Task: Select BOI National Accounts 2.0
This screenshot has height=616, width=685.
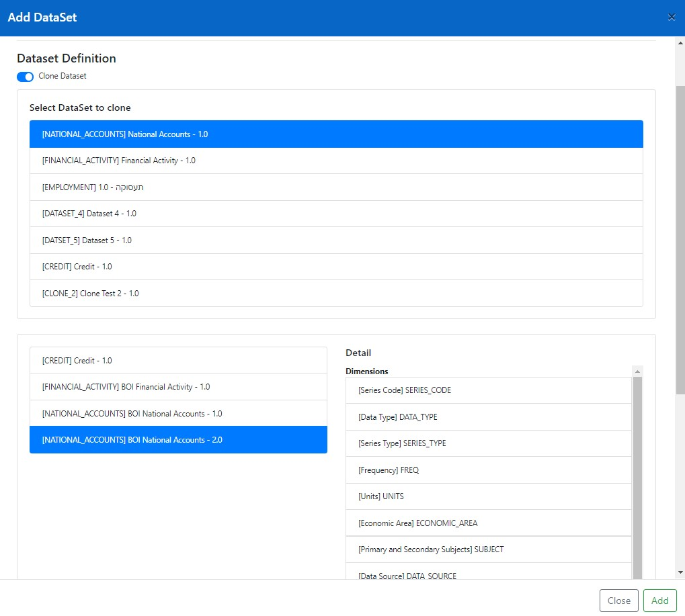Action: click(178, 440)
